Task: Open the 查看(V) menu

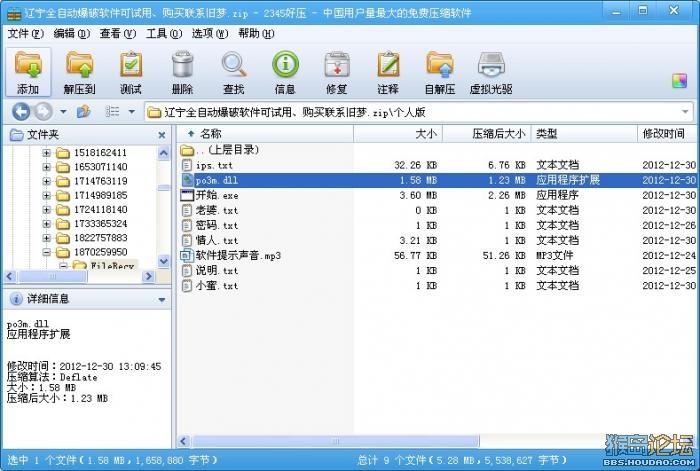Action: 117,33
